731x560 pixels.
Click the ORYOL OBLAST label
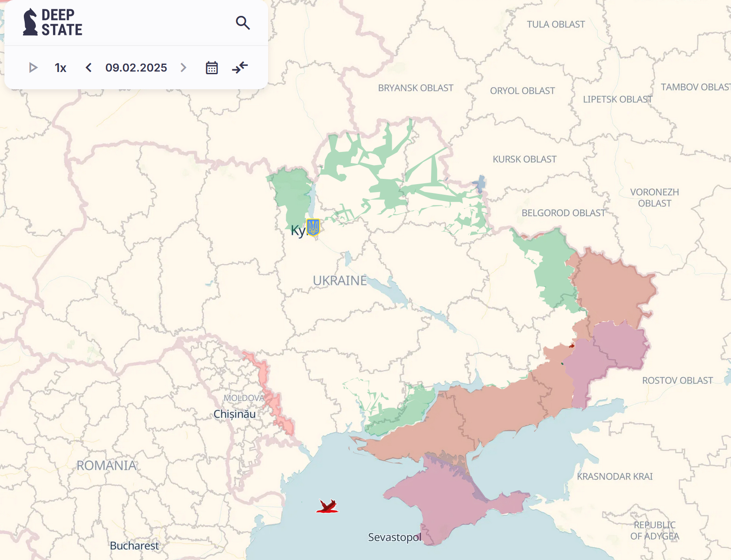(x=523, y=91)
